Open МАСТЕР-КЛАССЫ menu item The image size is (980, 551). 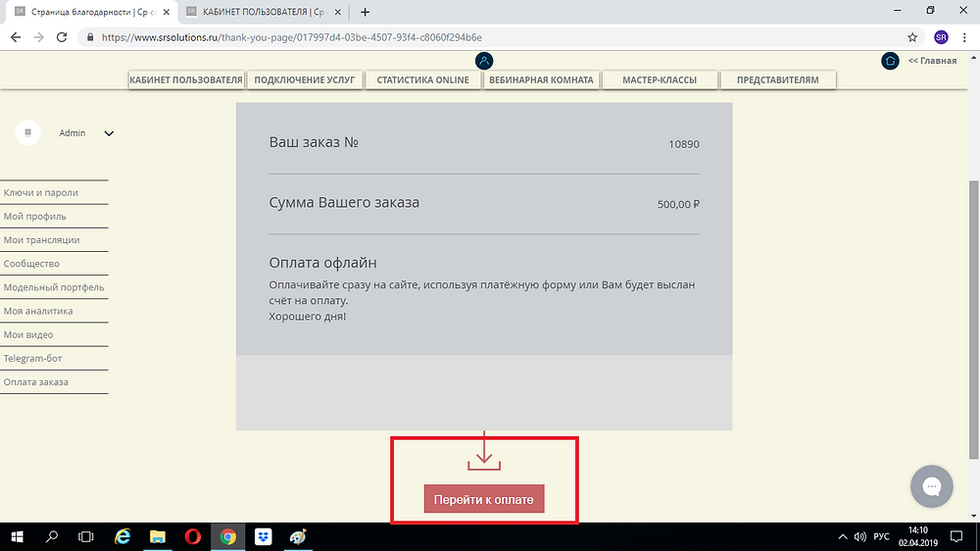[x=660, y=79]
